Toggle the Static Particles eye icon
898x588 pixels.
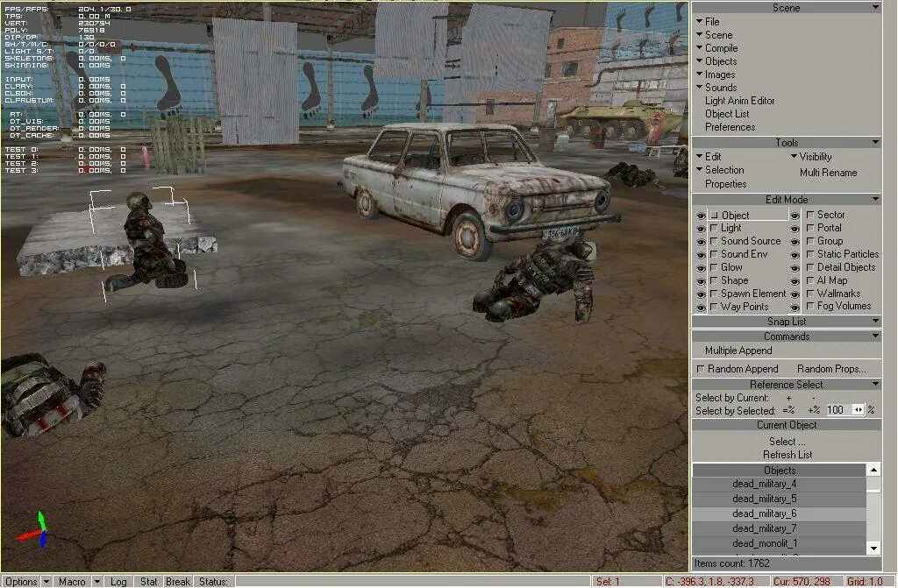[795, 255]
